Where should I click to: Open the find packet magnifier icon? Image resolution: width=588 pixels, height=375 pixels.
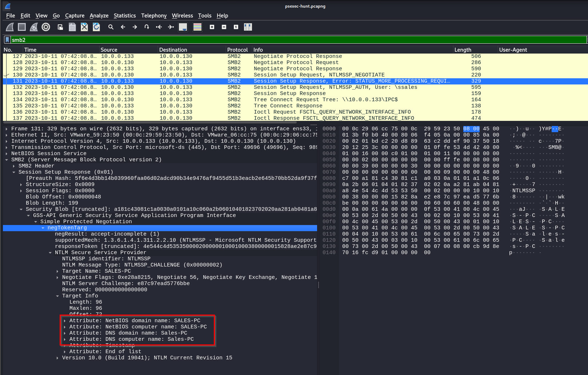pyautogui.click(x=111, y=27)
